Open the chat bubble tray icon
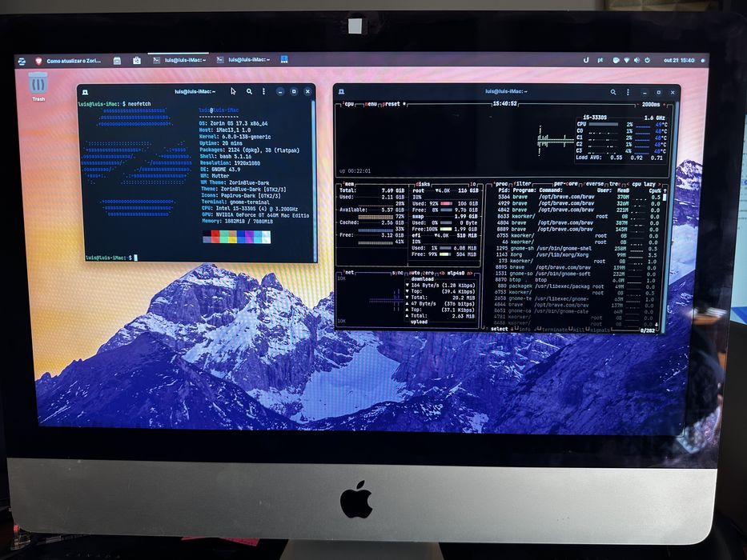747x560 pixels. click(616, 61)
